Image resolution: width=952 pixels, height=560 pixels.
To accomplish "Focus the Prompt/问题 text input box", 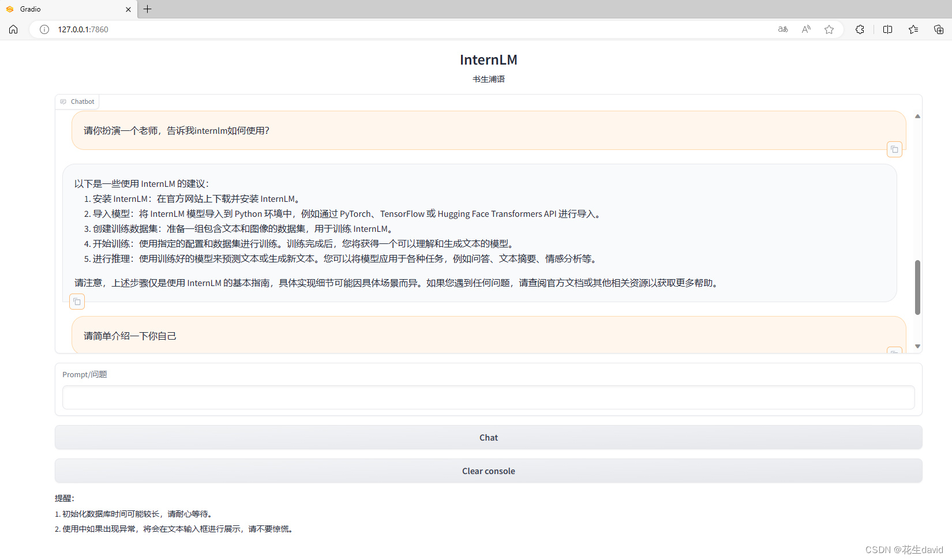I will point(488,397).
